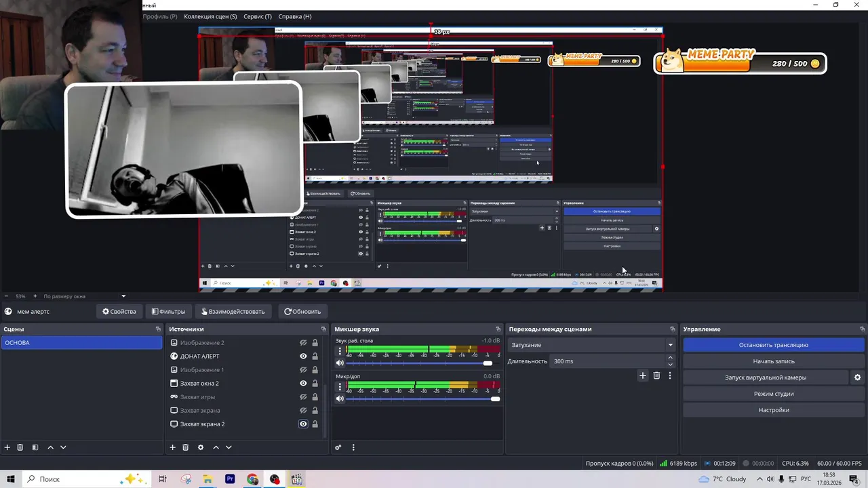
Task: Click the Взаимодействовать button
Action: point(233,312)
